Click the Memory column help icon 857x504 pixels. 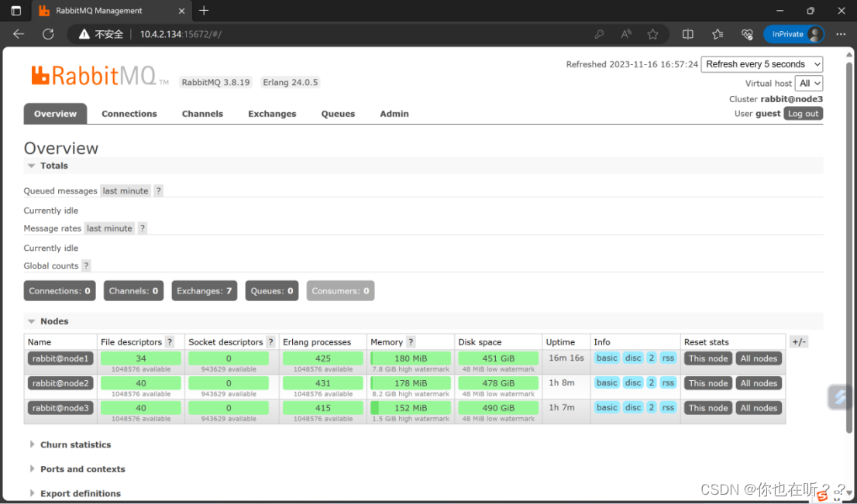pos(410,341)
